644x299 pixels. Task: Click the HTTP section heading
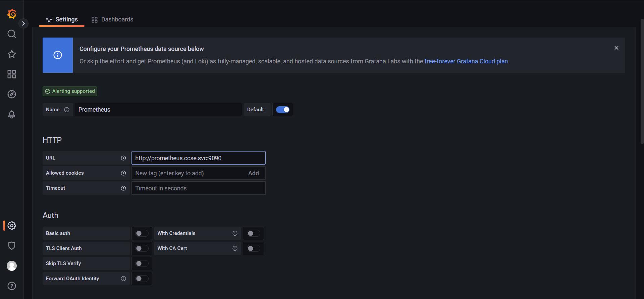52,140
